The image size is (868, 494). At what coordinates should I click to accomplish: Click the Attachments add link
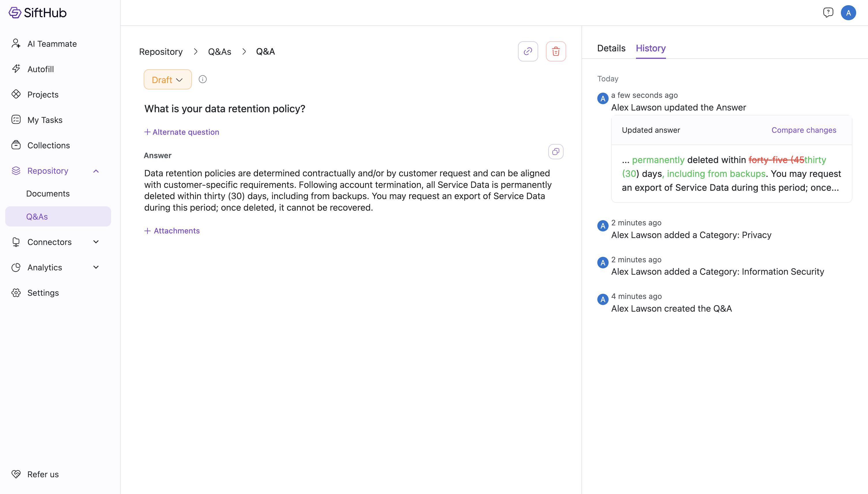[172, 231]
